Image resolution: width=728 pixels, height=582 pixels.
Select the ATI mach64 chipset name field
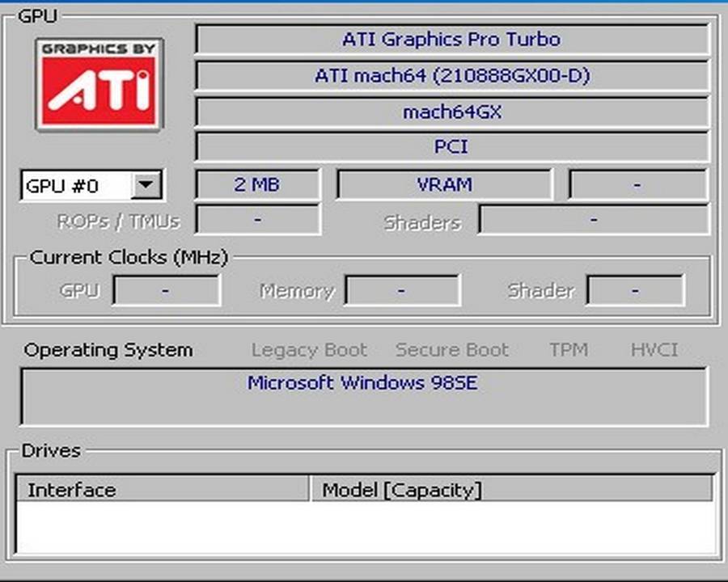pos(451,76)
